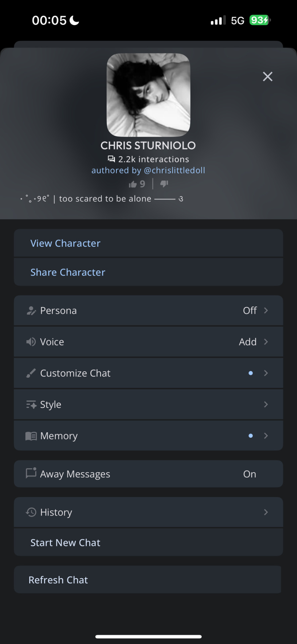Screen dimensions: 297x644
Task: Open the View Character option
Action: [x=148, y=243]
